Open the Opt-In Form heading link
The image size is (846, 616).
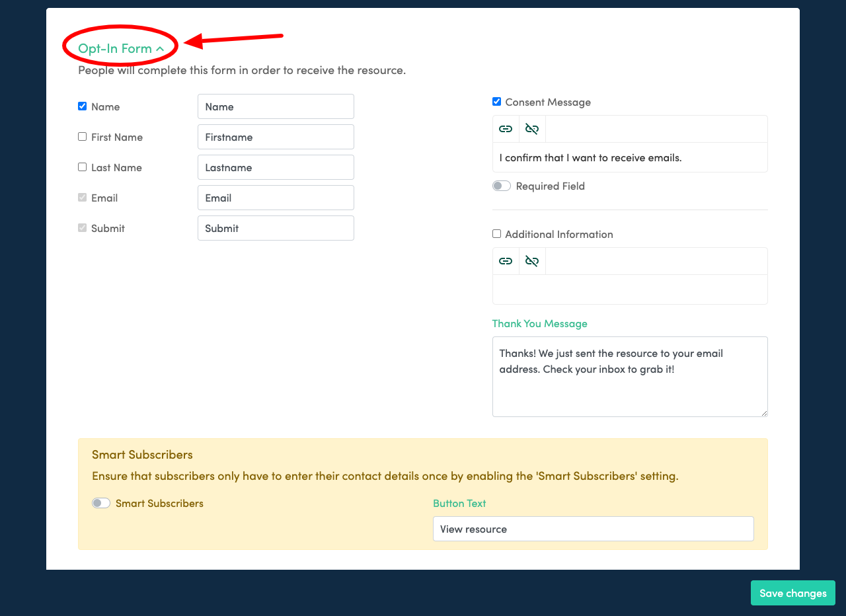point(118,49)
